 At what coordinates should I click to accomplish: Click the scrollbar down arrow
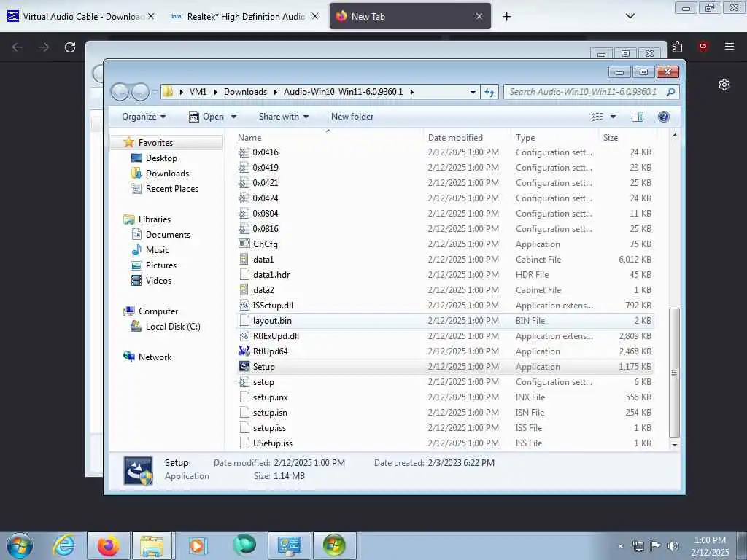coord(673,444)
